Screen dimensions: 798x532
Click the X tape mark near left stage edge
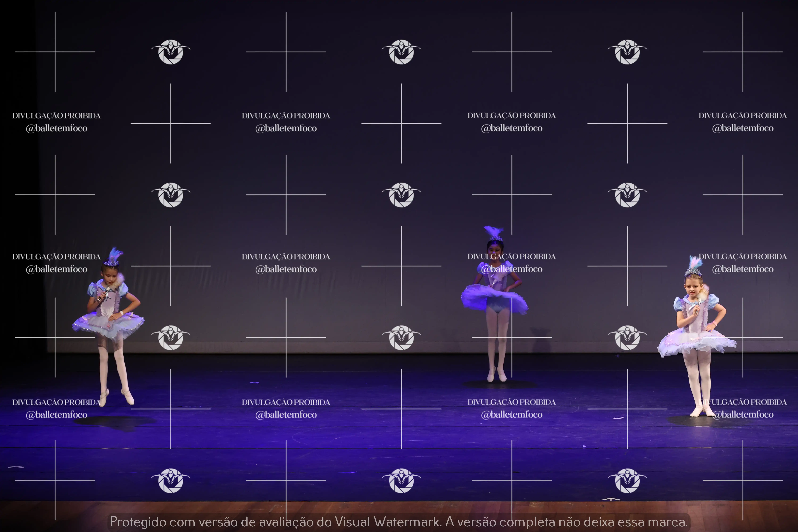click(16, 467)
